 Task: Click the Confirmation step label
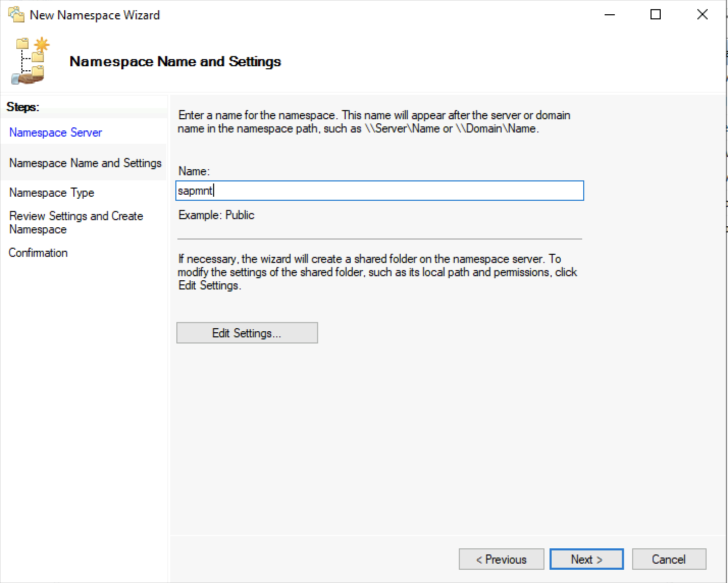(38, 253)
